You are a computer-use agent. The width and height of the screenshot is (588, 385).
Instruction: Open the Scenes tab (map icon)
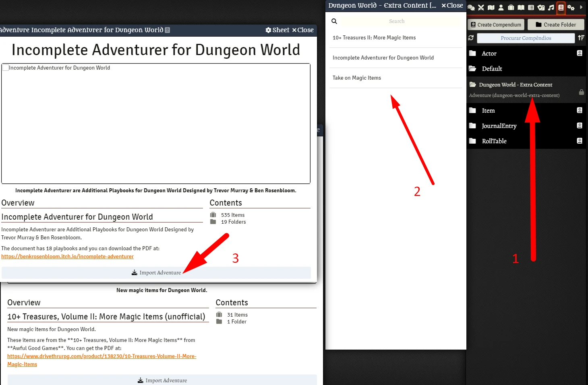coord(491,7)
